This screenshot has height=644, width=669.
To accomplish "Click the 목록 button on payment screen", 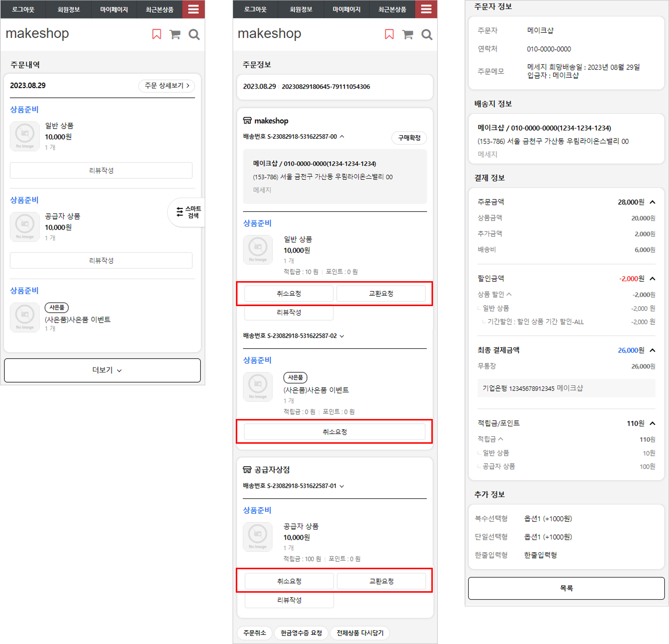I will [x=566, y=588].
